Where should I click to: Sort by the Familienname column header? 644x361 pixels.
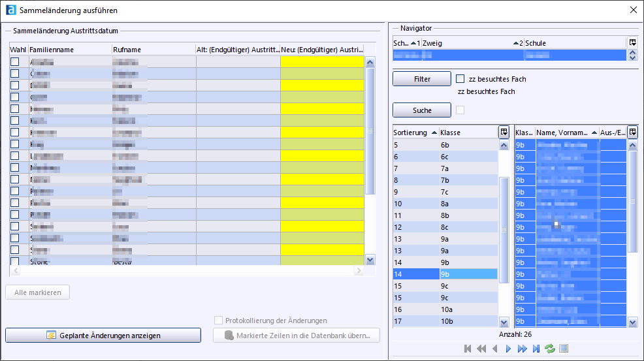coord(69,50)
